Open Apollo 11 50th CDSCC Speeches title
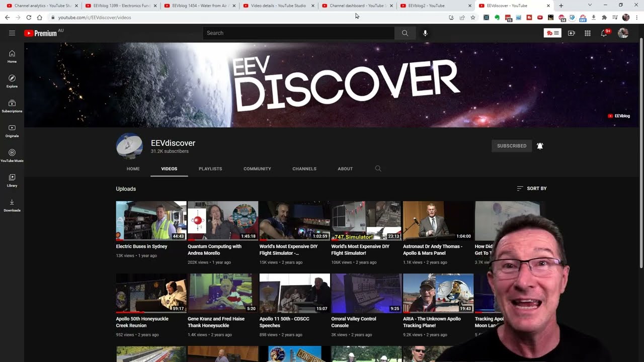 point(284,322)
